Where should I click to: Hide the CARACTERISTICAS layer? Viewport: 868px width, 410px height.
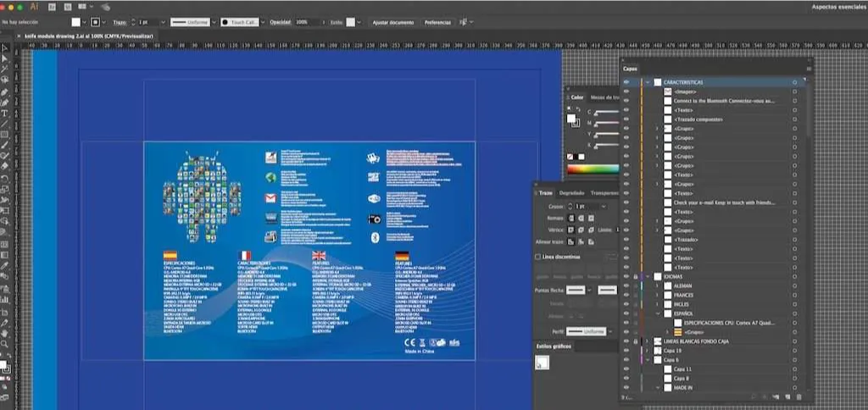pyautogui.click(x=626, y=82)
